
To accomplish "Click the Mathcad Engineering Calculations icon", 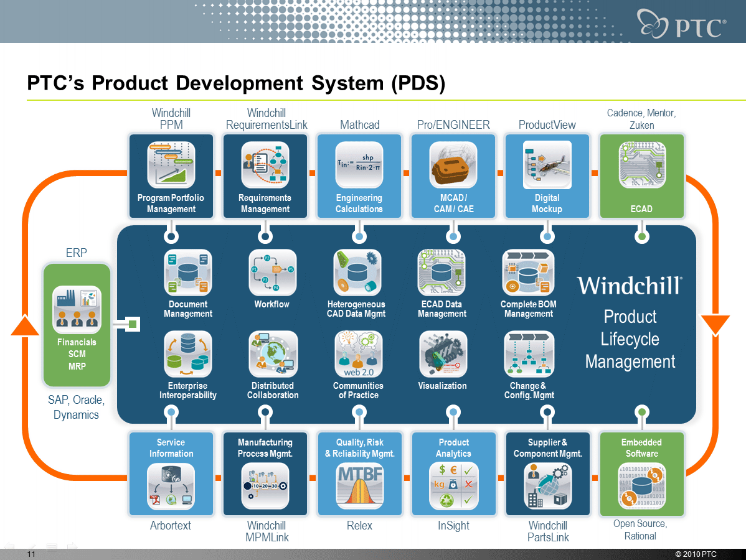I will click(x=359, y=163).
